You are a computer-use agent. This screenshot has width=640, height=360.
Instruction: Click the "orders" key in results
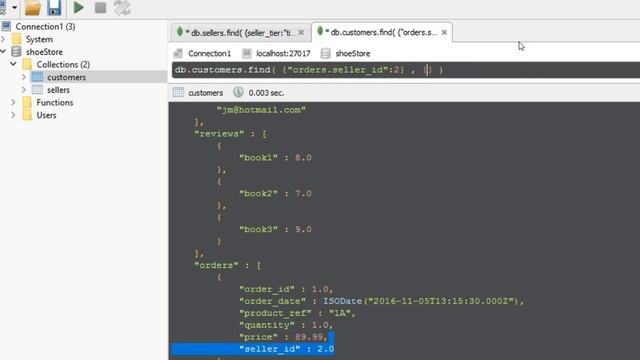(216, 265)
